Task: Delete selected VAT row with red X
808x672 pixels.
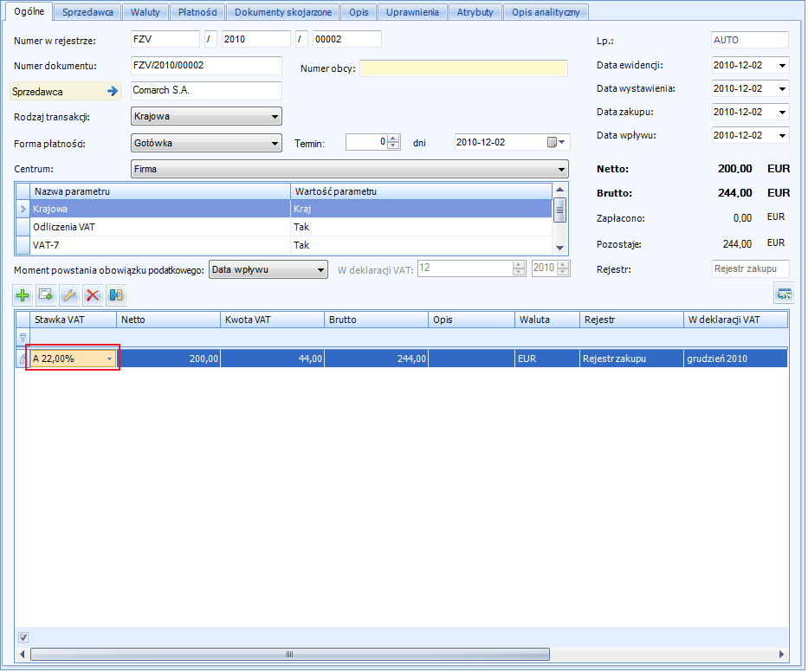Action: 93,295
